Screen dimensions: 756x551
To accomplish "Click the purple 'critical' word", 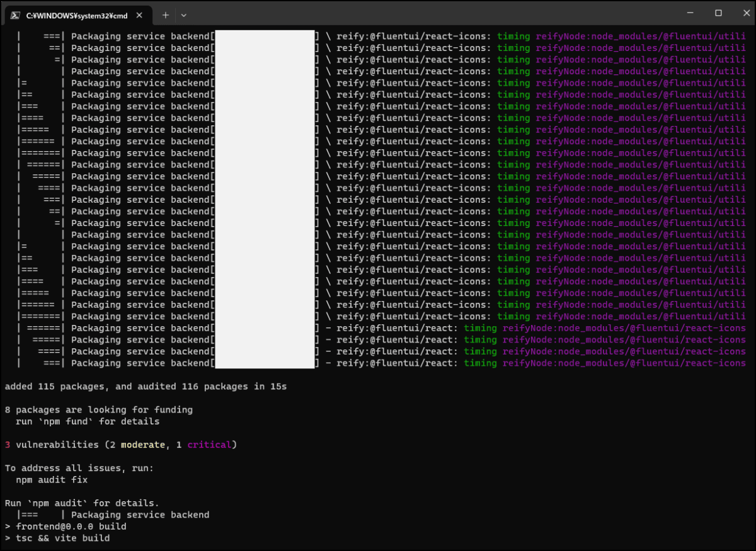I will click(209, 445).
